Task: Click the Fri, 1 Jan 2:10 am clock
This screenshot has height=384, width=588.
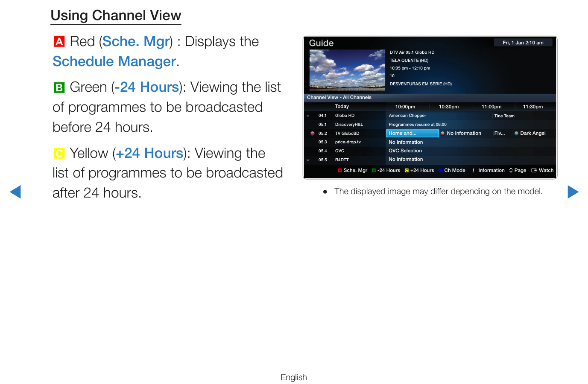Action: [x=523, y=43]
